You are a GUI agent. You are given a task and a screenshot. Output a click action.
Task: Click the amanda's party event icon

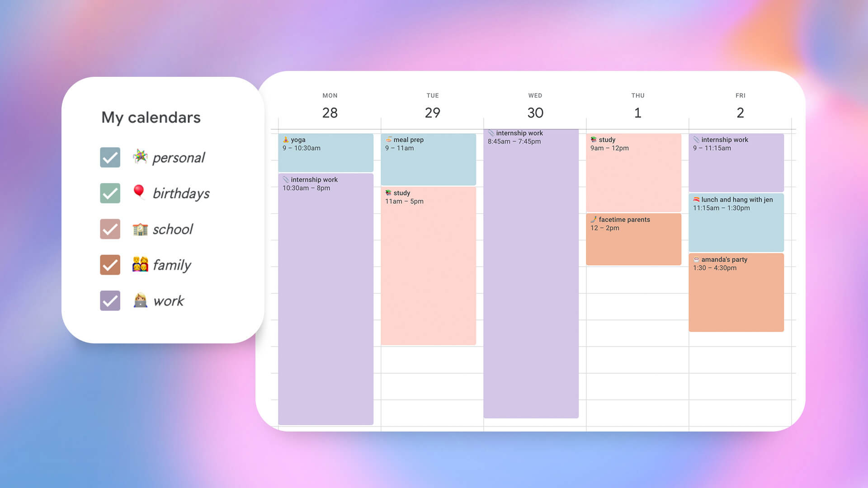point(696,259)
